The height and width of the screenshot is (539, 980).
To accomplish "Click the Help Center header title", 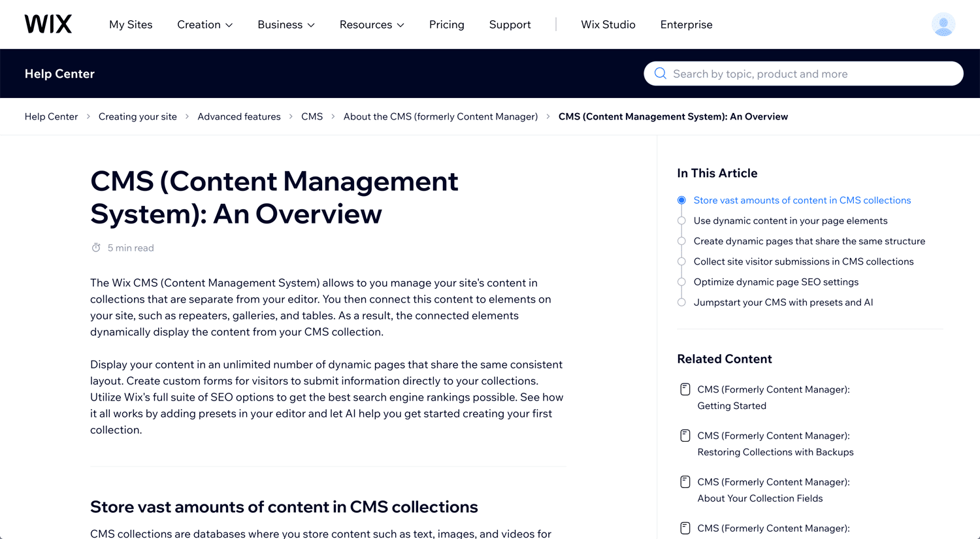I will pos(59,74).
